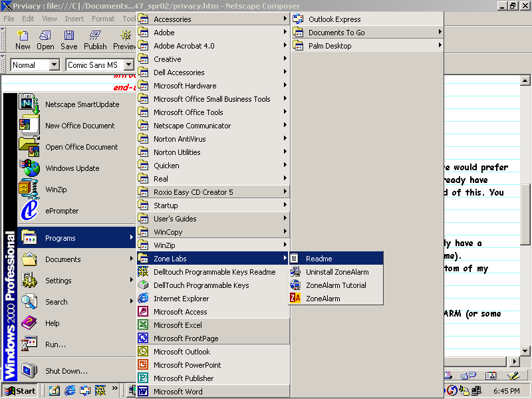Open the Normal paragraph style dropdown
This screenshot has width=532, height=399.
(x=55, y=65)
